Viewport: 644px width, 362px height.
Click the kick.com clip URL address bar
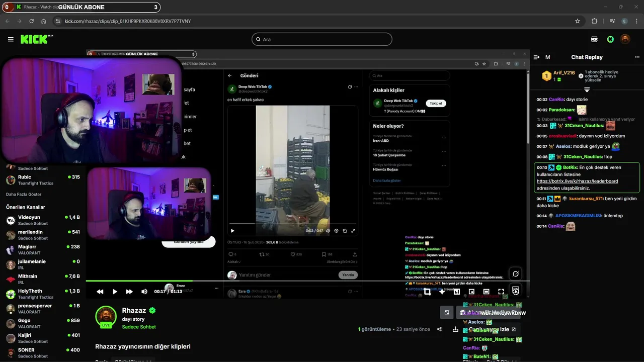coord(127,21)
